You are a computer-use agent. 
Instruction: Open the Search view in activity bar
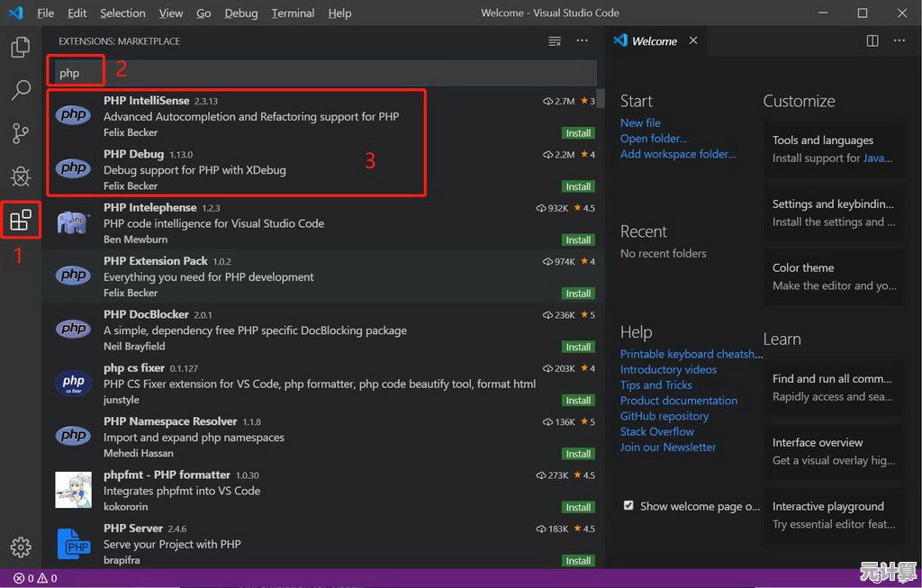(x=20, y=90)
